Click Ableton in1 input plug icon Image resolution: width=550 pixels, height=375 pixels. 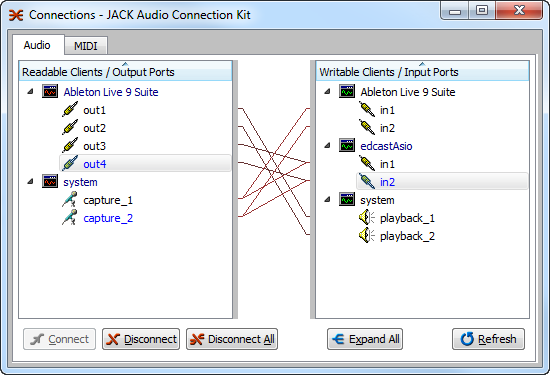pyautogui.click(x=367, y=110)
